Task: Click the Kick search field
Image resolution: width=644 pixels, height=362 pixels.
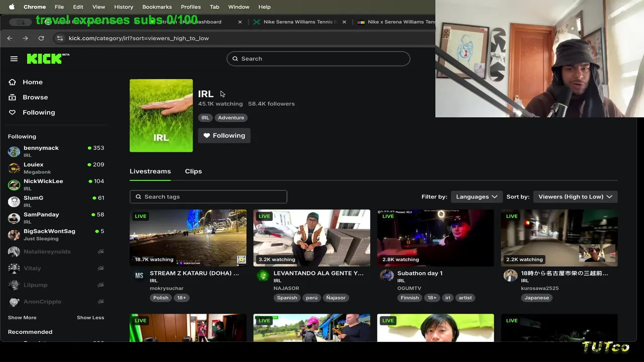Action: pos(318,59)
